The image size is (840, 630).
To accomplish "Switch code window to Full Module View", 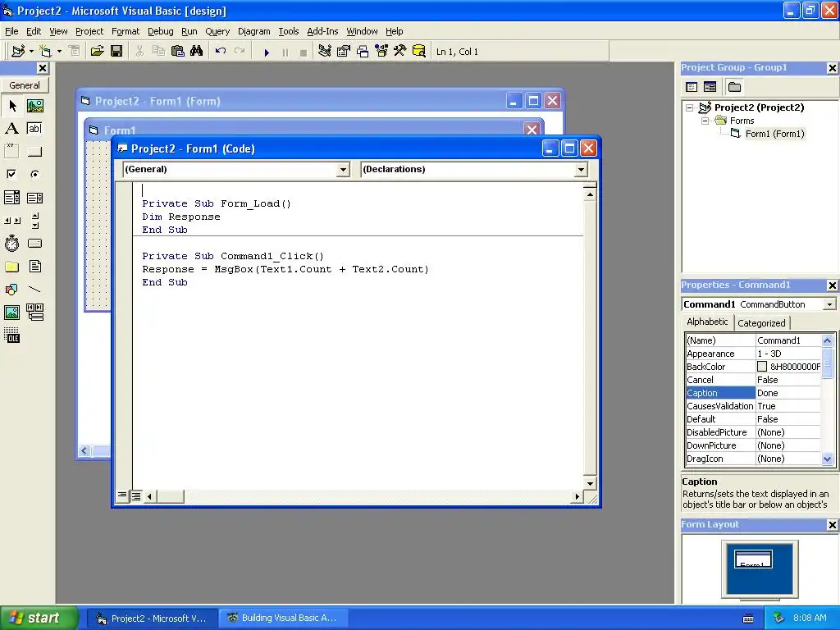I will point(136,496).
